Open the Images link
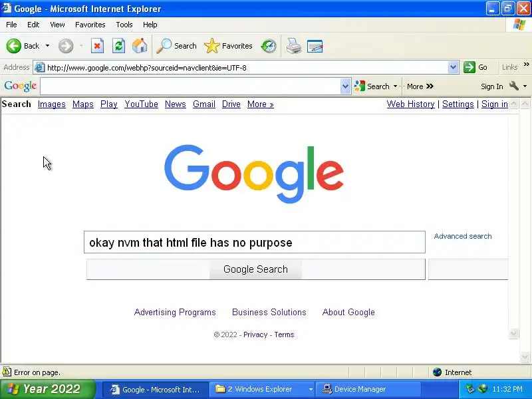 [x=52, y=104]
